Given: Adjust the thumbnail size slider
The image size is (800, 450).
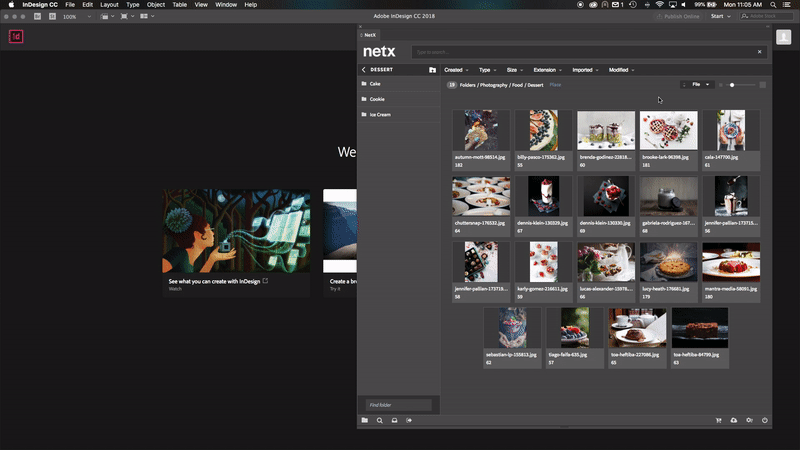Looking at the screenshot, I should pos(732,85).
